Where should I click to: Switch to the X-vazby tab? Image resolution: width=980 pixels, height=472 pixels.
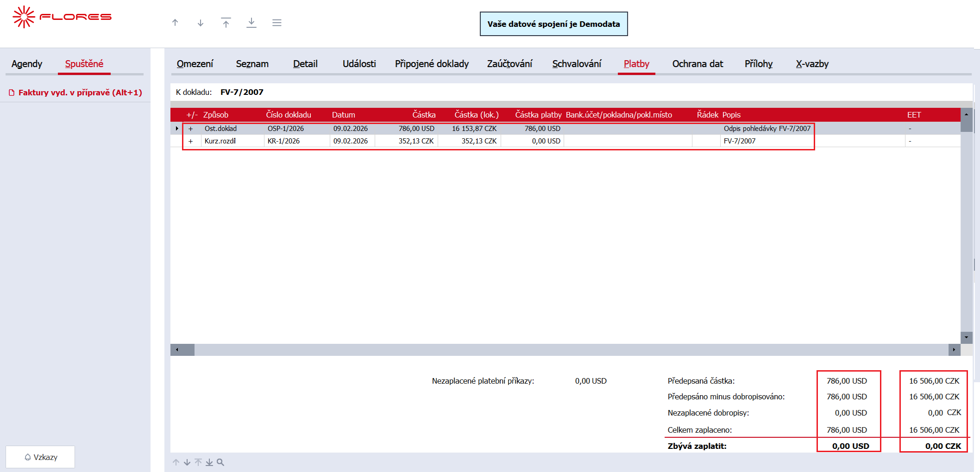812,64
